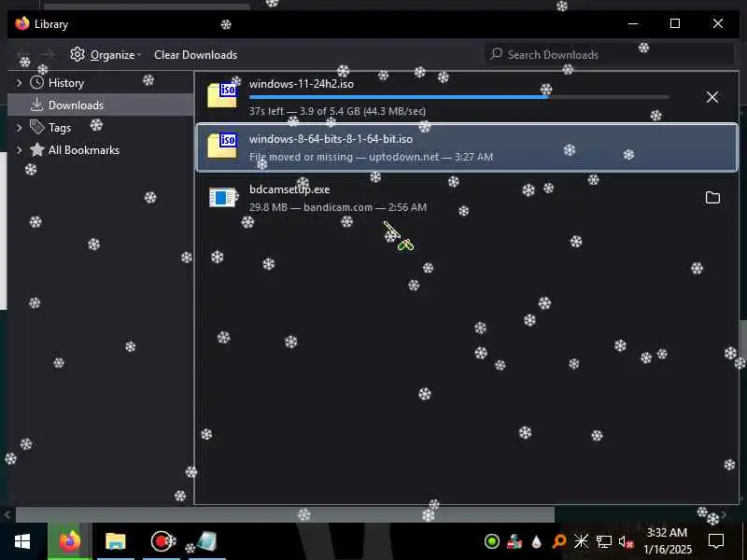Image resolution: width=747 pixels, height=560 pixels.
Task: Cancel the windows-11-24h2.iso download
Action: pos(712,98)
